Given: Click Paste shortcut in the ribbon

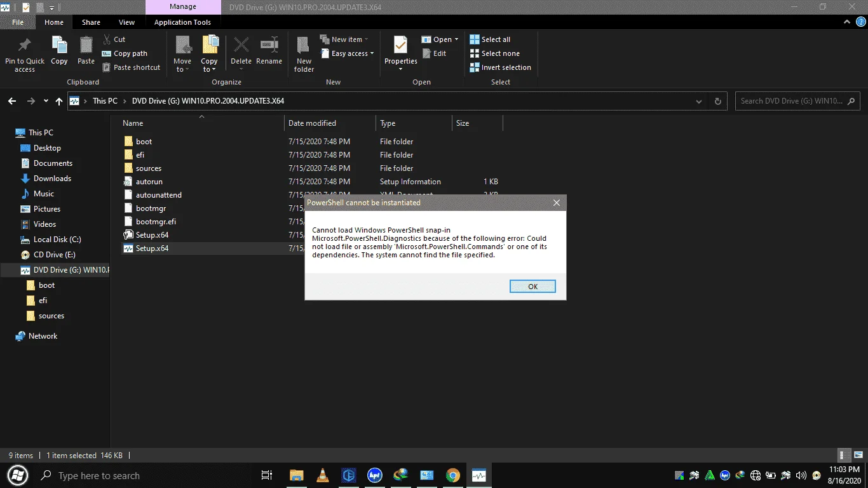Looking at the screenshot, I should click(x=131, y=67).
